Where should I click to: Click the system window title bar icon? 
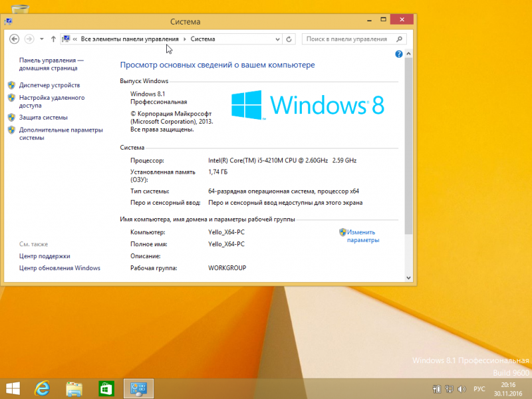tap(9, 21)
